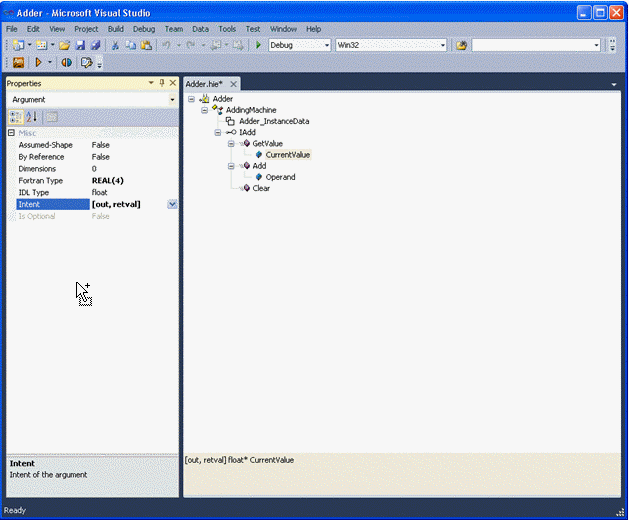Collapse the AddingMachine tree node
Viewport: 629px width, 520px height.
(204, 110)
